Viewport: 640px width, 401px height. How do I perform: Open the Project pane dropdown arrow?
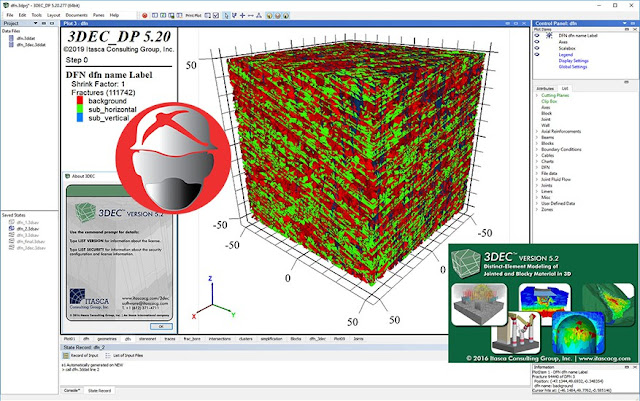click(x=36, y=23)
